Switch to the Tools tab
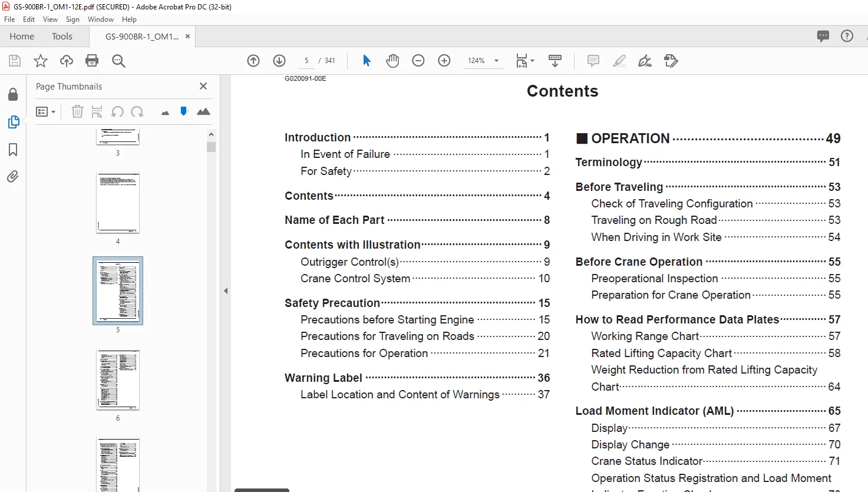The image size is (868, 492). pos(62,37)
